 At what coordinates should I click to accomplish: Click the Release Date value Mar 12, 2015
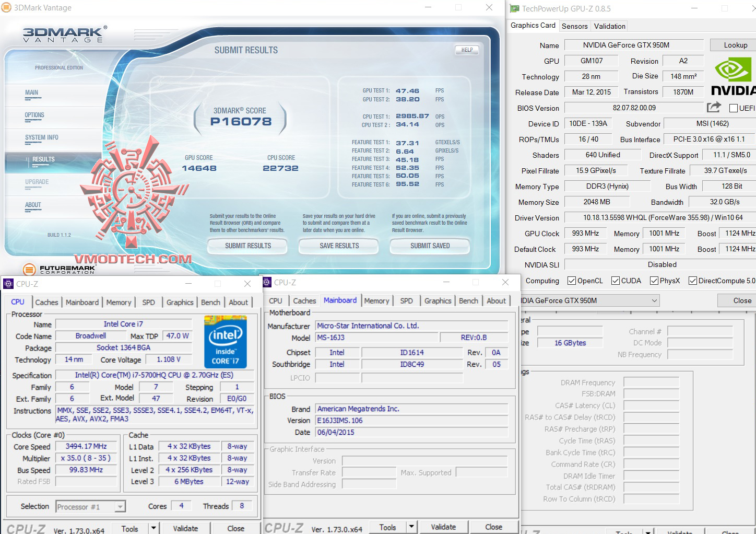592,92
